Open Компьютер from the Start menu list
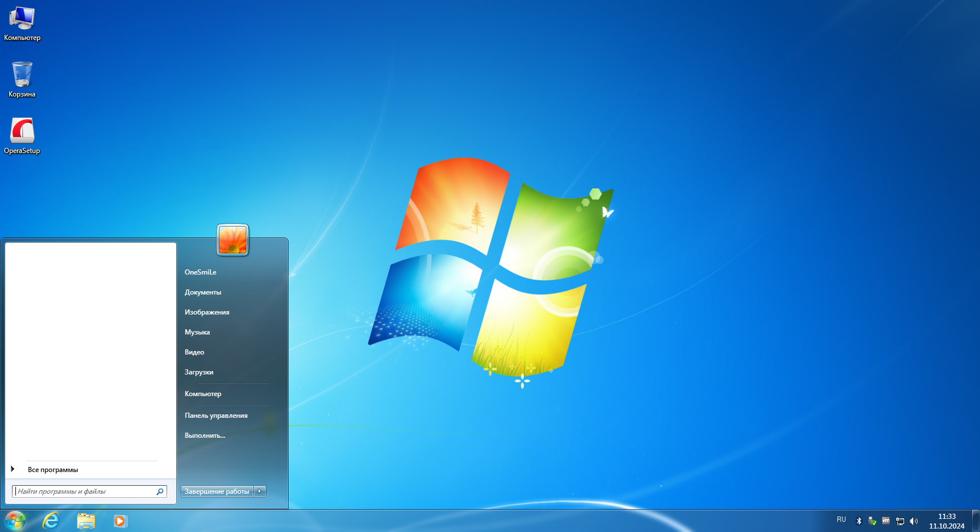Viewport: 980px width, 532px height. (203, 394)
